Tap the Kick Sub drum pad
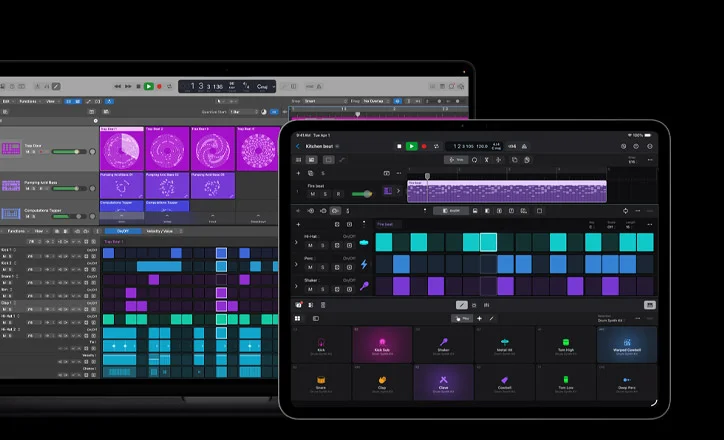Image resolution: width=724 pixels, height=440 pixels. (382, 344)
